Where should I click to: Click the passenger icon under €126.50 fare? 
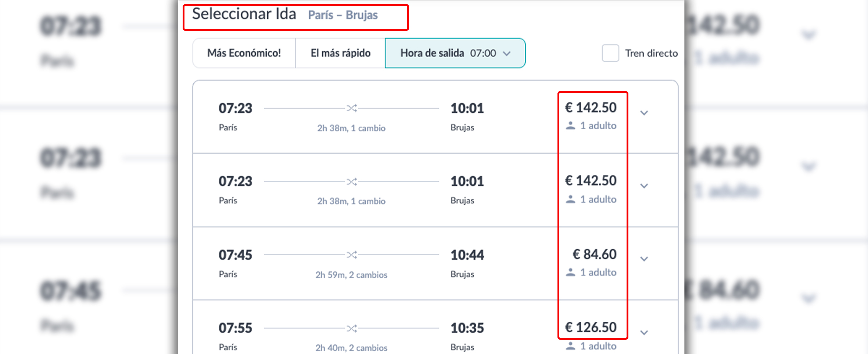(x=570, y=346)
